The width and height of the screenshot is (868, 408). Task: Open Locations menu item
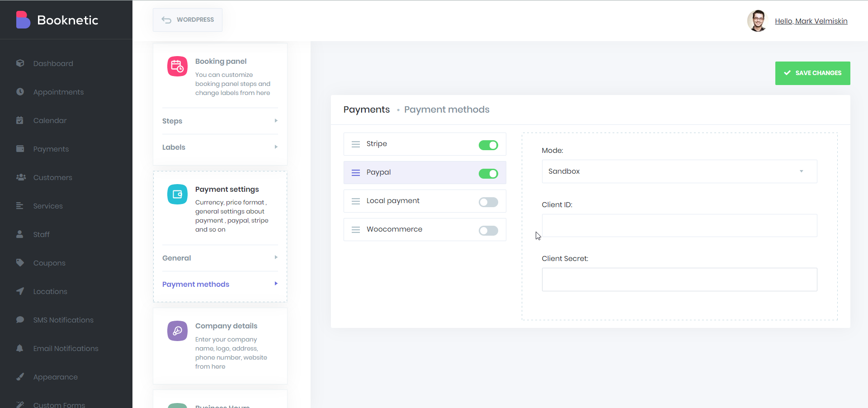[x=50, y=291]
